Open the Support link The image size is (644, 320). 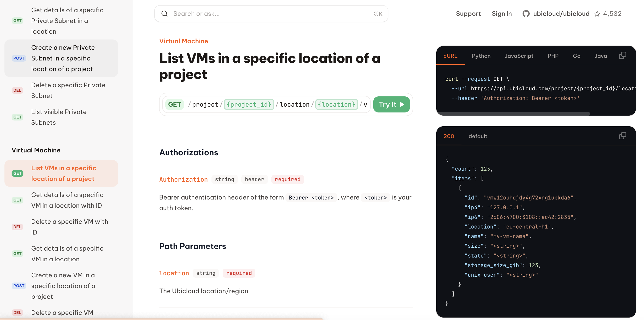tap(468, 14)
